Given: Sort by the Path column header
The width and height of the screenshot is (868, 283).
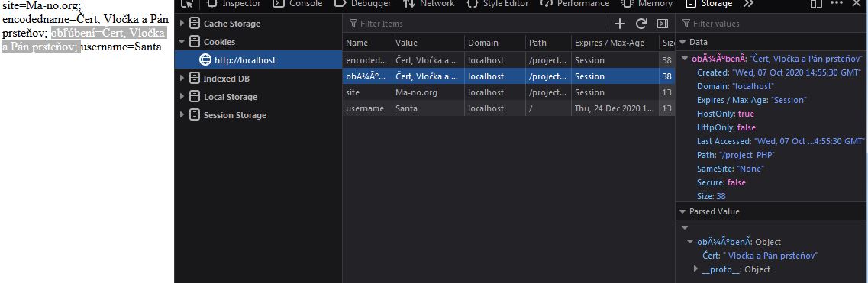Looking at the screenshot, I should coord(548,43).
